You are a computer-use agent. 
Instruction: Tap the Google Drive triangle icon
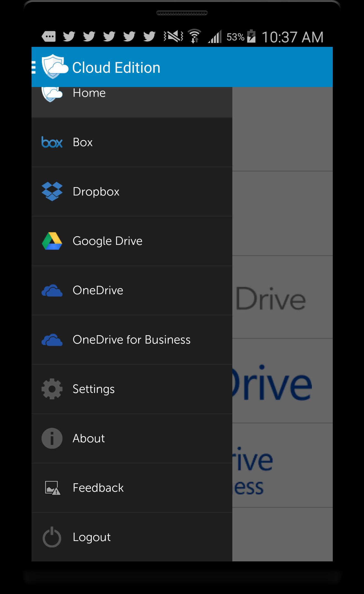point(52,241)
